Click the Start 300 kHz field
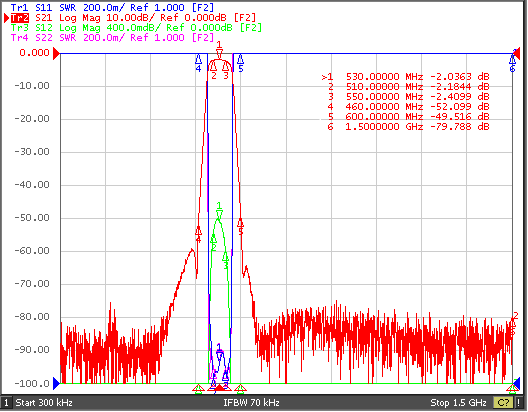Viewport: 528px width, 412px height. coord(44,403)
